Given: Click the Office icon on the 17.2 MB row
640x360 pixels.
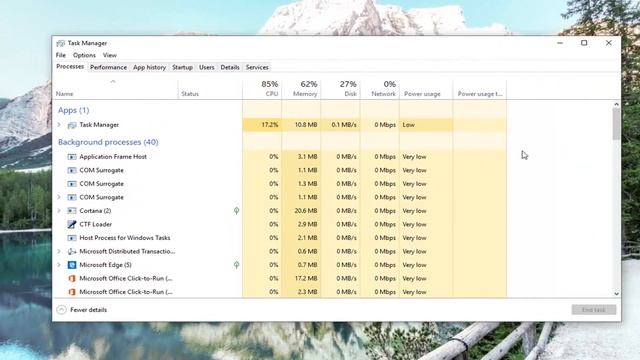Looking at the screenshot, I should pos(72,278).
